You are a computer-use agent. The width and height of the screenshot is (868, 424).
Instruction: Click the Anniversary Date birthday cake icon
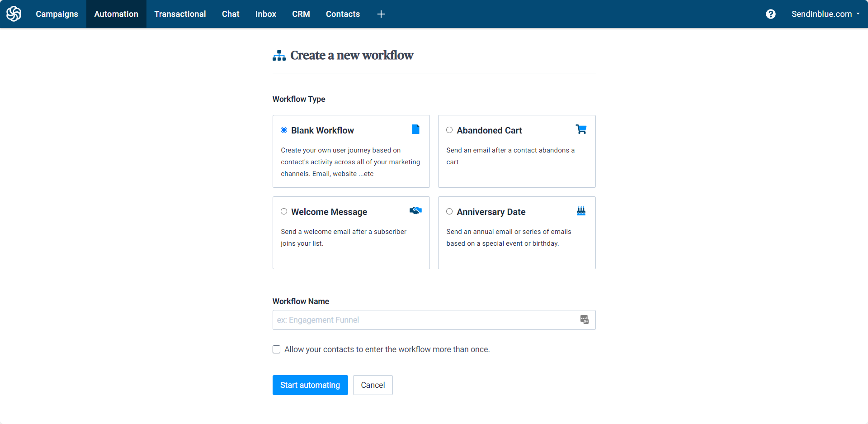click(581, 211)
